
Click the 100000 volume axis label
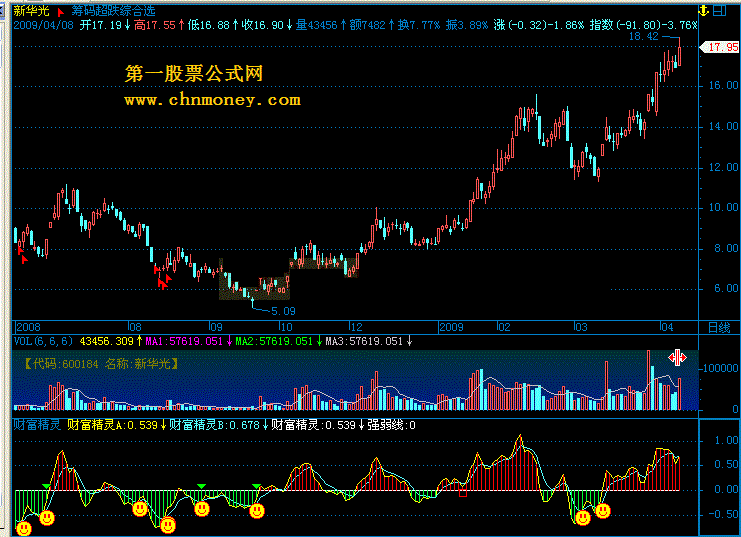721,368
